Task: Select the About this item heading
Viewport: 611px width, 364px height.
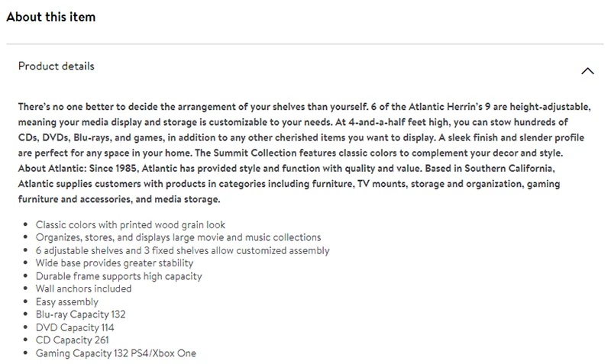Action: click(50, 17)
